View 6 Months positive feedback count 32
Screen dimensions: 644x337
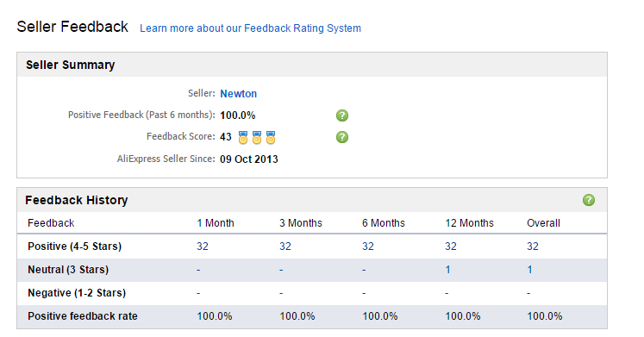click(368, 247)
